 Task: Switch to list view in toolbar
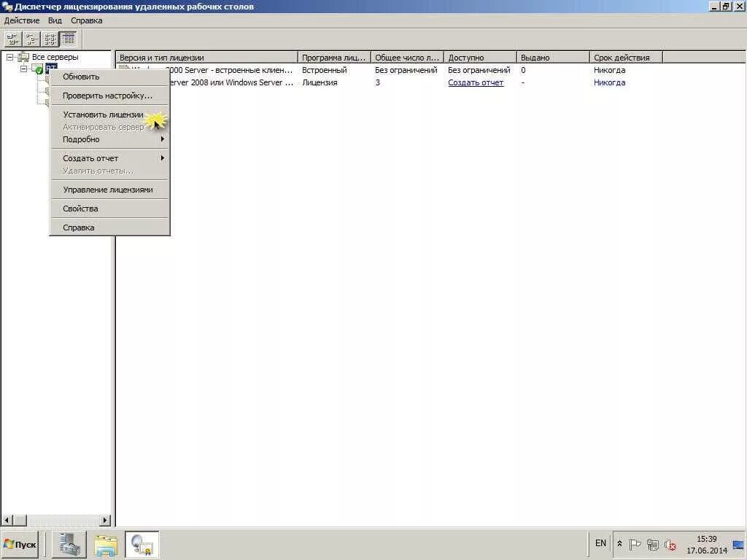click(50, 39)
